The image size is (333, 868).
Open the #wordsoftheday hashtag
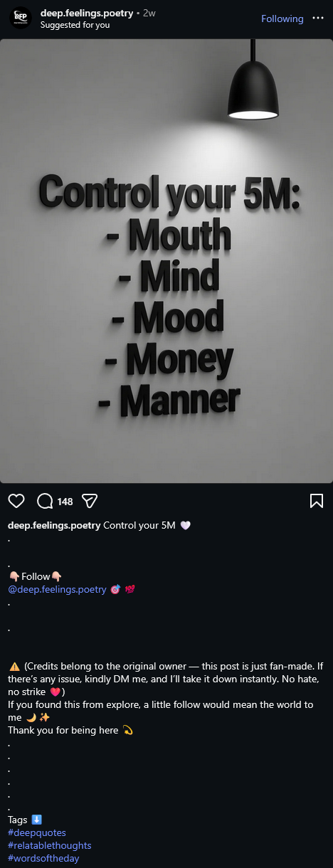[x=43, y=858]
